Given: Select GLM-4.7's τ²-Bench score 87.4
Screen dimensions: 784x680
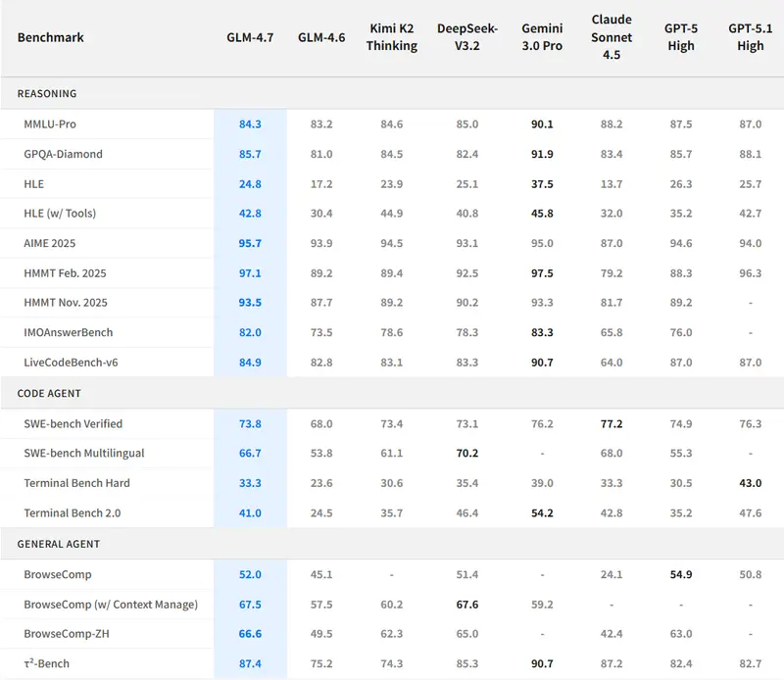Looking at the screenshot, I should click(x=250, y=664).
